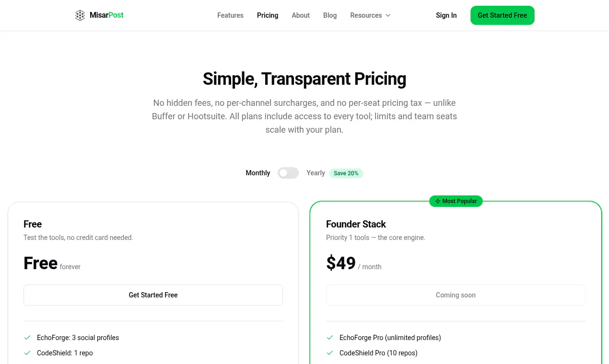The image size is (609, 364).
Task: Click checkmark icon beside EchoForge: 3 social profiles
Action: [27, 338]
